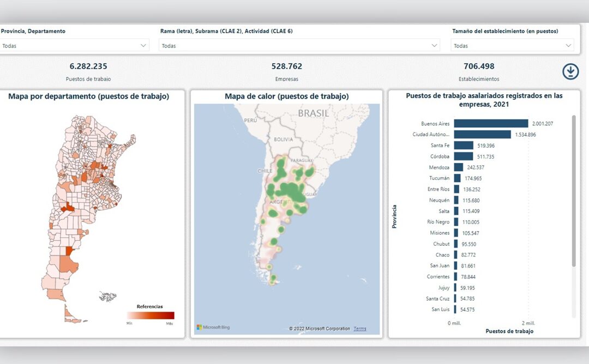Open the Provincia, Departamento dropdown
Image resolution: width=589 pixels, height=364 pixels.
[74, 45]
